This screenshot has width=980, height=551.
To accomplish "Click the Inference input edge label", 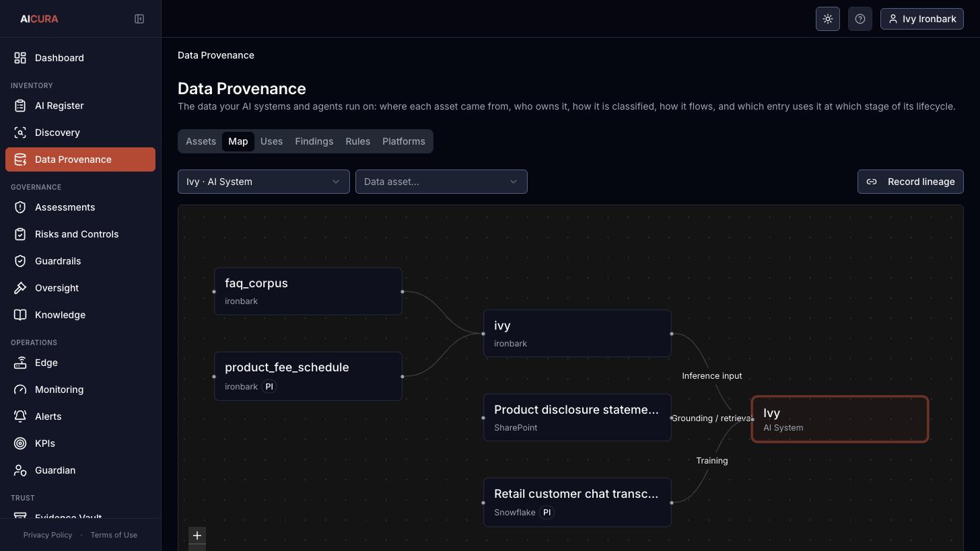I will pyautogui.click(x=712, y=376).
